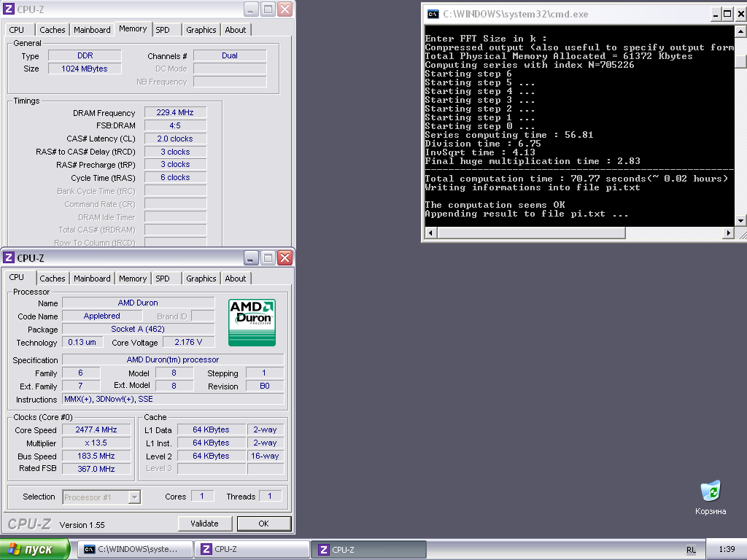747x560 pixels.
Task: Activate the second CPU-Z taskbar button
Action: [368, 549]
